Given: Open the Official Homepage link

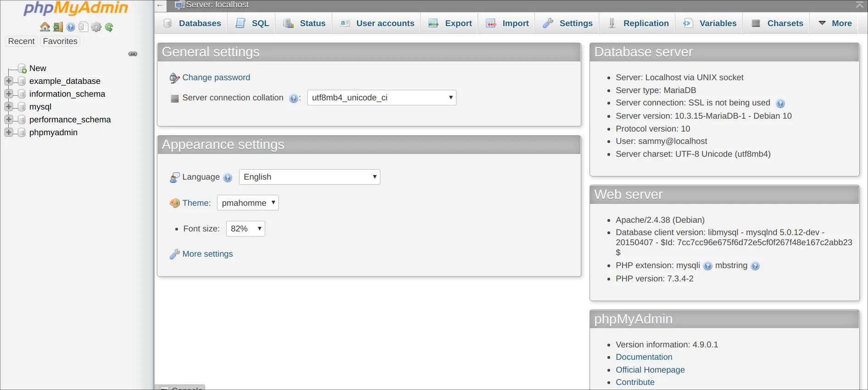Looking at the screenshot, I should pos(650,370).
